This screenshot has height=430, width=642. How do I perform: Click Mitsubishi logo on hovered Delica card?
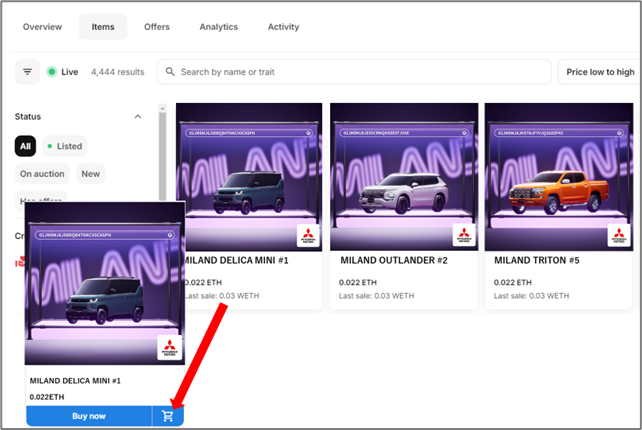click(170, 348)
